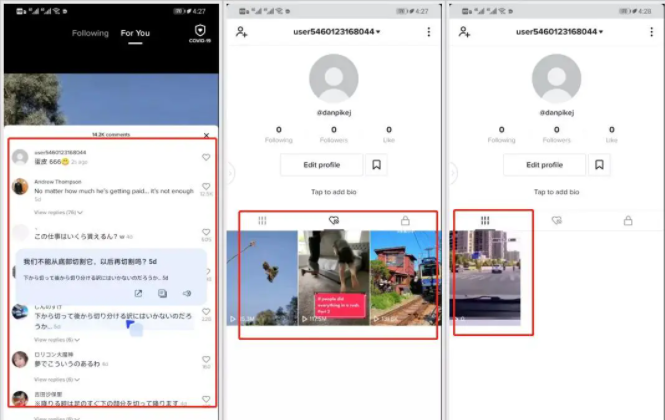Tap to add bio on the right screen

pyautogui.click(x=556, y=192)
